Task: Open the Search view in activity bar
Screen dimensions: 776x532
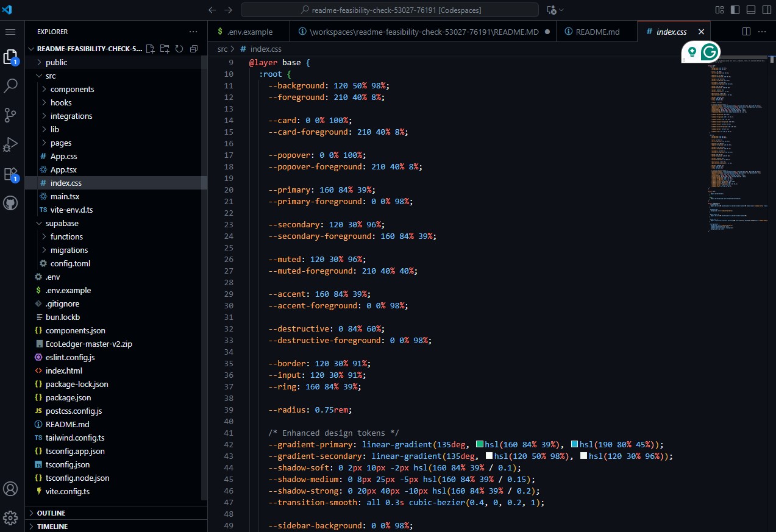Action: click(10, 85)
